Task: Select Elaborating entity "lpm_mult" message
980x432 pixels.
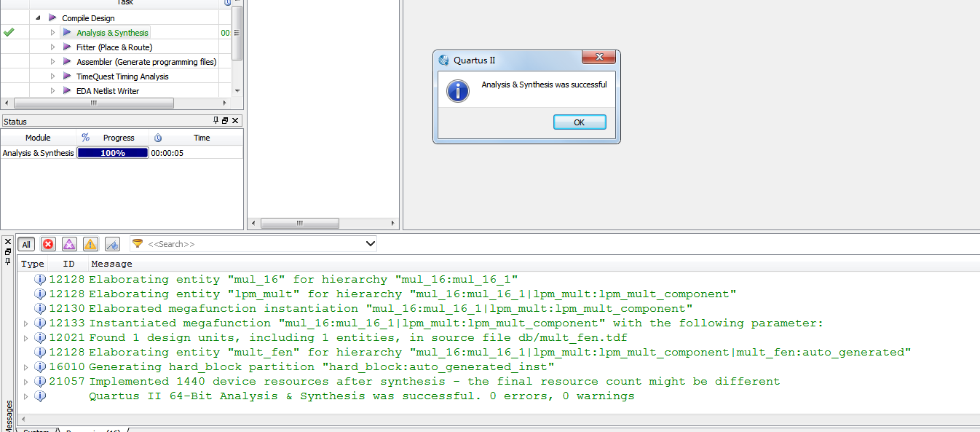Action: tap(413, 294)
